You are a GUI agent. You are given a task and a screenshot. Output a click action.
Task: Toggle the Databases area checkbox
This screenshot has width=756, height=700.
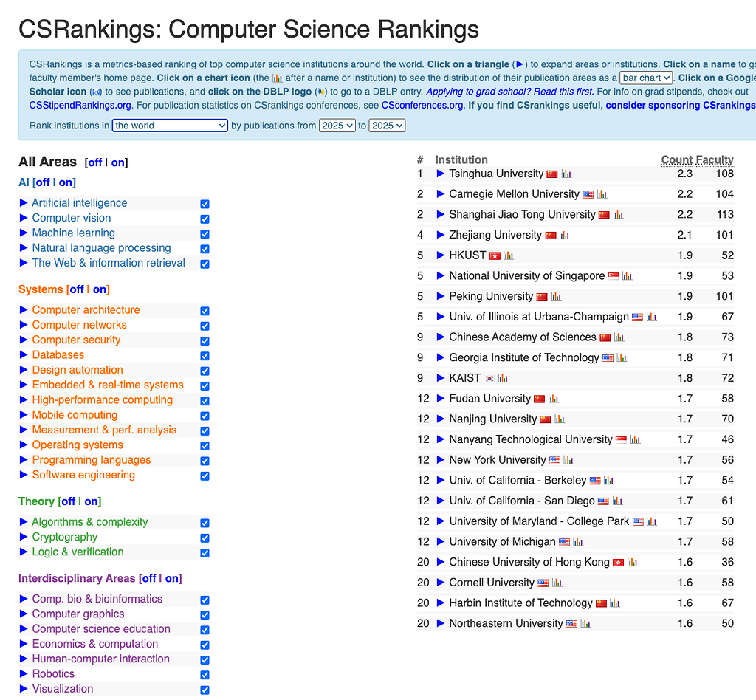(x=205, y=356)
